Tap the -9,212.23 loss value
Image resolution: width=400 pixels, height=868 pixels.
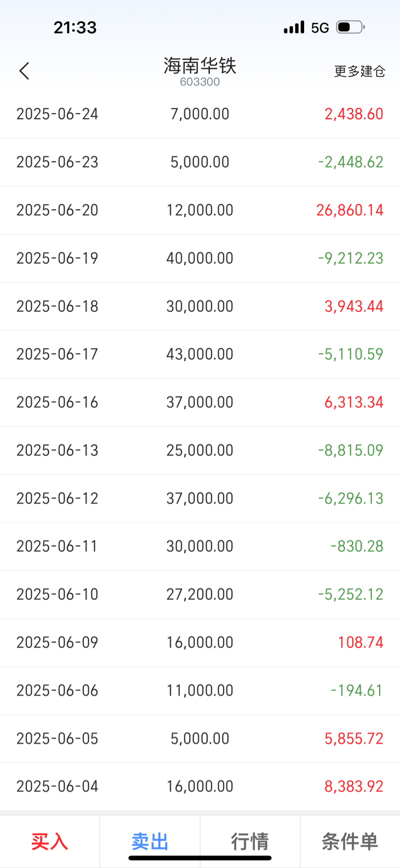point(351,258)
